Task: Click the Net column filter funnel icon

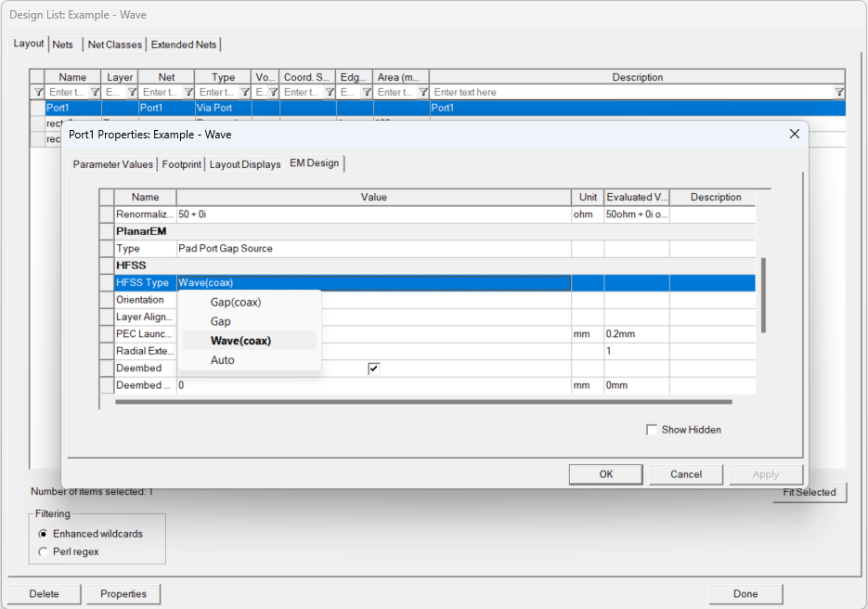Action: 188,93
